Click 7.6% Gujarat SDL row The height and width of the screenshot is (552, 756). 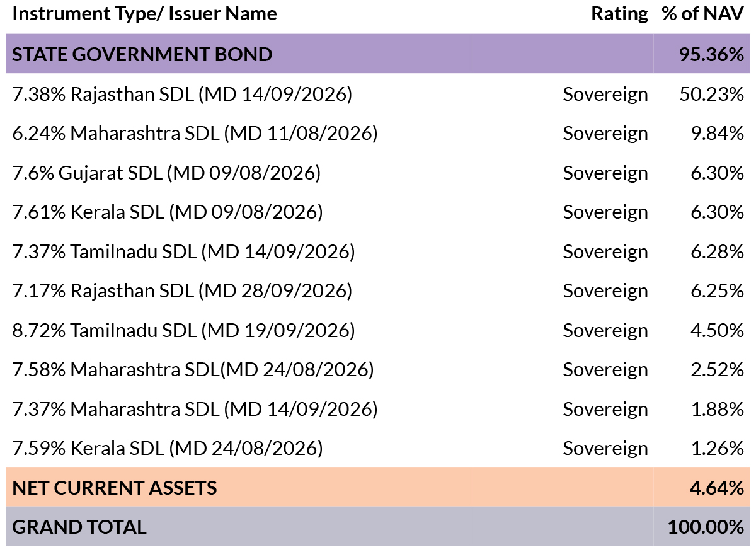click(166, 173)
